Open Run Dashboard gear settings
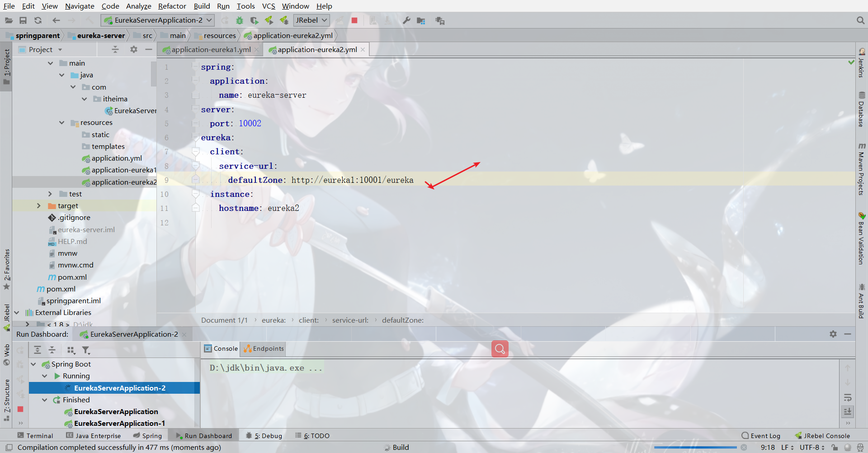This screenshot has height=453, width=868. point(833,334)
